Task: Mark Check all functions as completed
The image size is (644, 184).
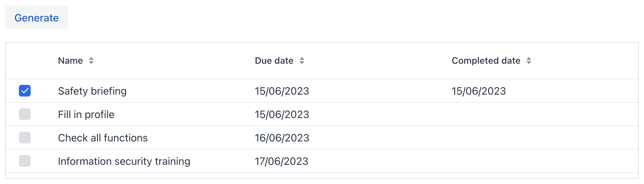Action: [x=25, y=138]
